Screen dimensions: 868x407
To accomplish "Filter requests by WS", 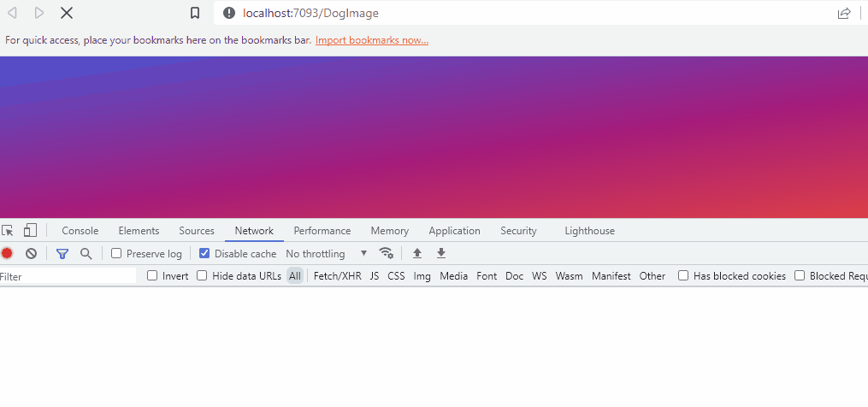I will tap(539, 276).
